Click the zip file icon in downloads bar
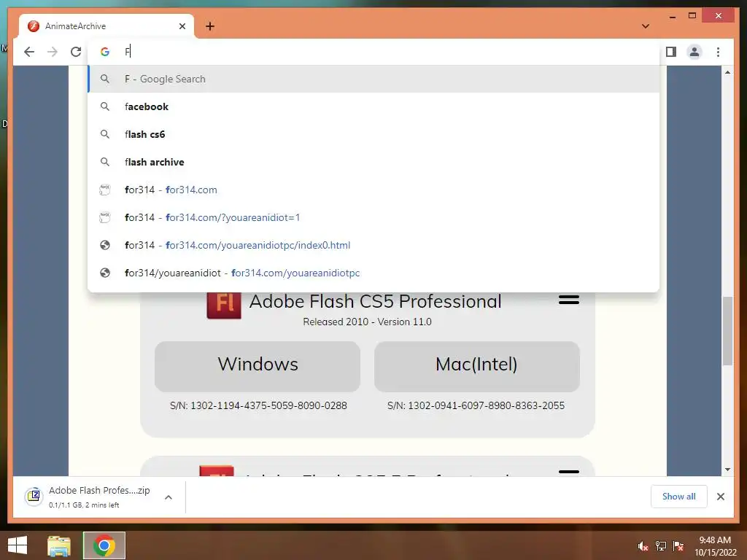The height and width of the screenshot is (560, 747). 34,497
